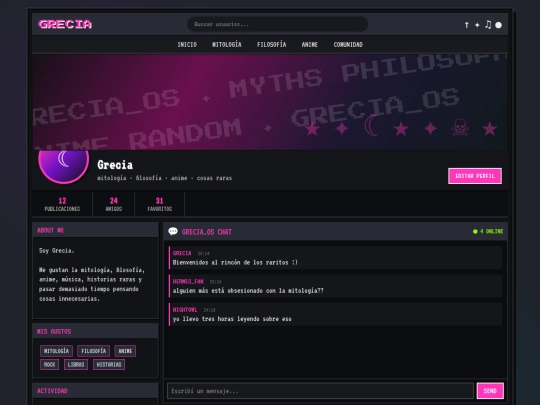Click the GRECIA username in chat
The height and width of the screenshot is (405, 540).
click(182, 253)
